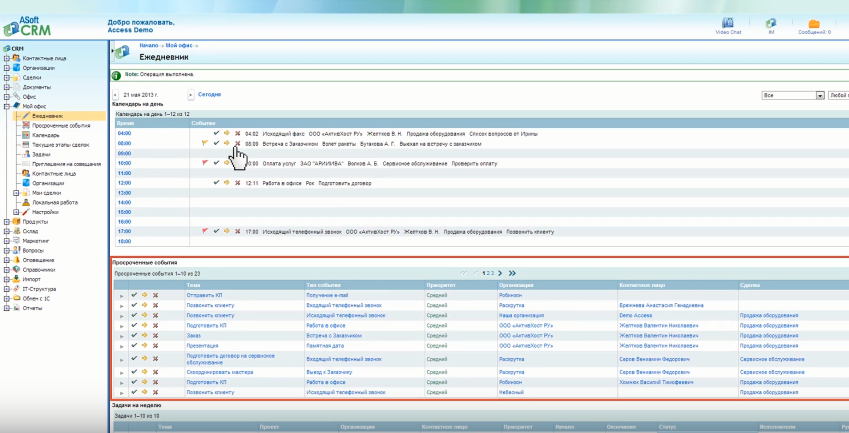
Task: Expand Сделки tree node
Action: (x=6, y=77)
